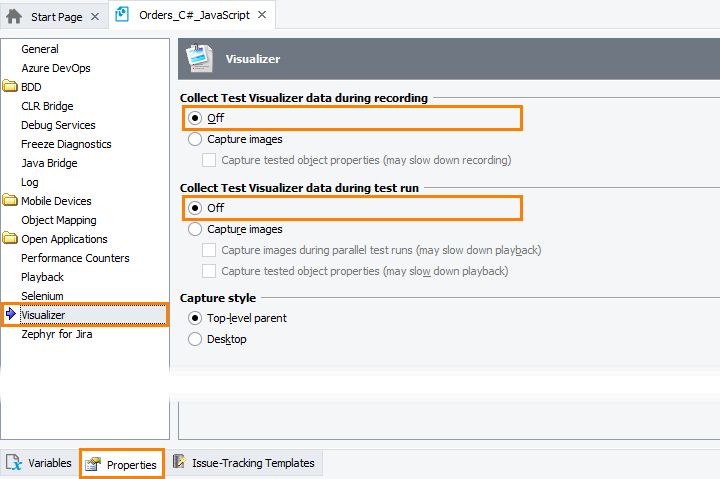Screen dimensions: 720x479
Task: Open the Playback options item
Action: point(42,277)
